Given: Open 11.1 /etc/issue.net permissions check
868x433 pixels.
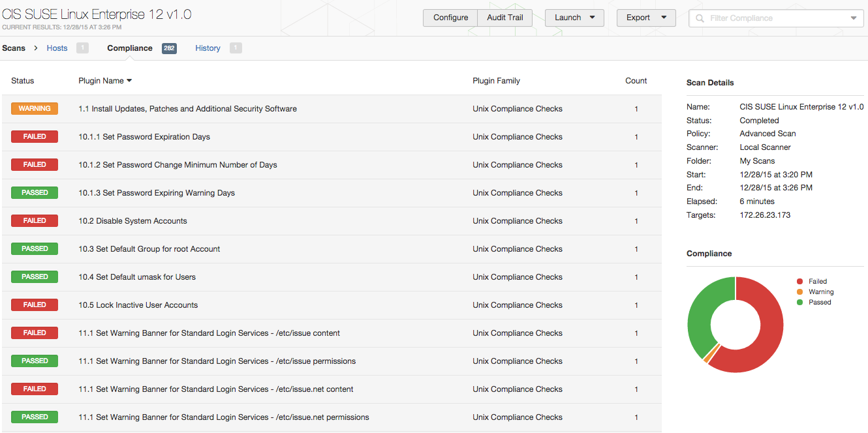Looking at the screenshot, I should 332,417.
